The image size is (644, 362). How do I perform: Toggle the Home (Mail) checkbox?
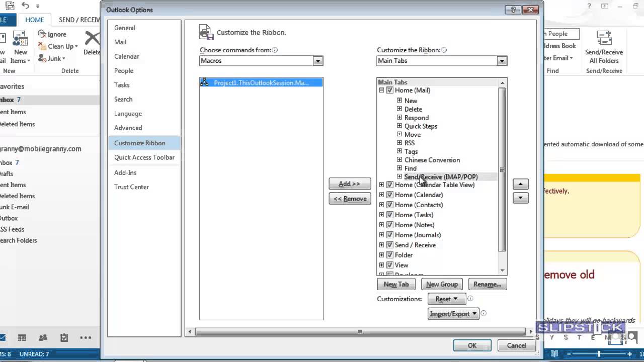[x=389, y=90]
